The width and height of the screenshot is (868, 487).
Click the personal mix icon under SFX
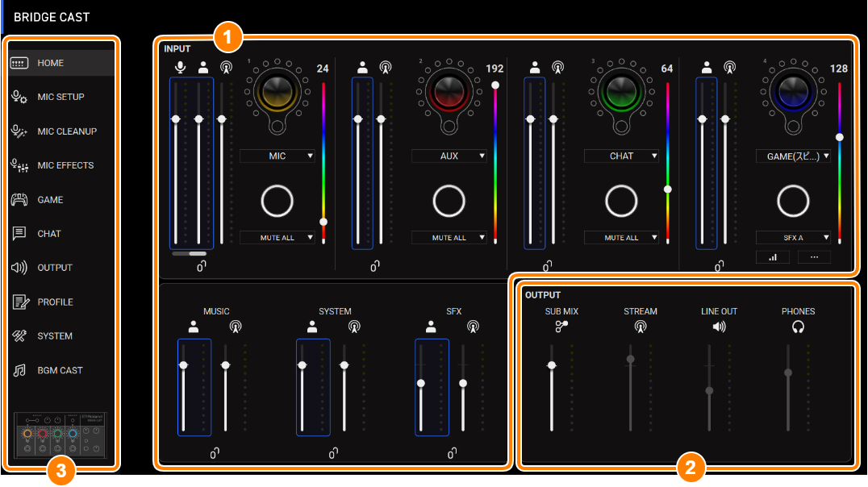(431, 327)
